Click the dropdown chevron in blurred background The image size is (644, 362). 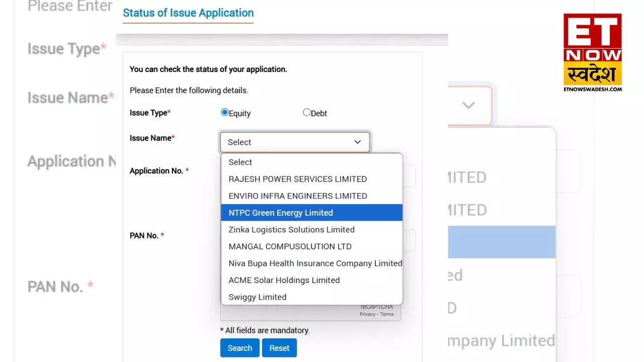pyautogui.click(x=468, y=105)
